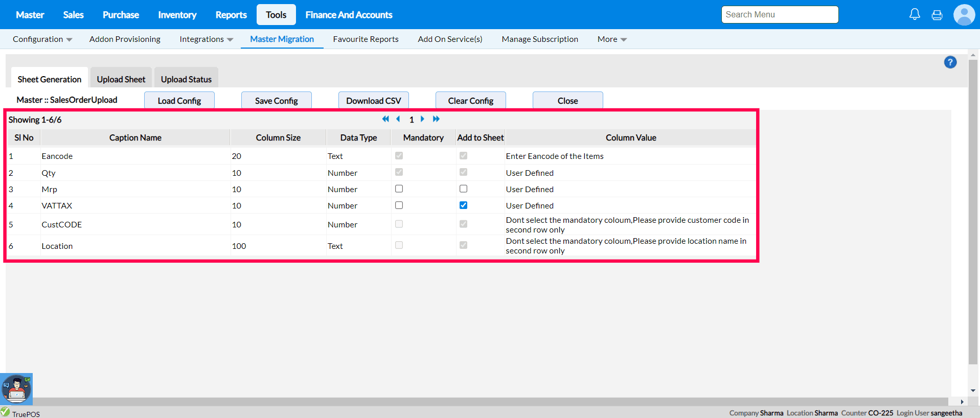
Task: Click the Download CSV button
Action: pyautogui.click(x=373, y=101)
